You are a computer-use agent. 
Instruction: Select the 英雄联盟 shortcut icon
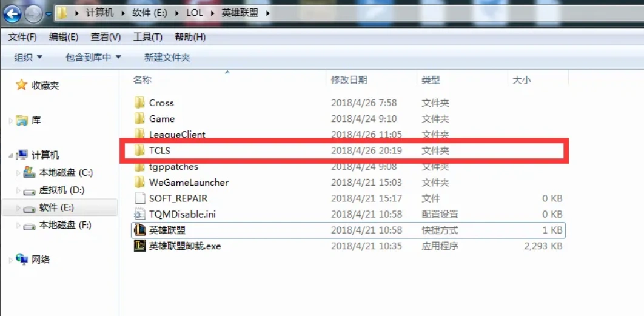[x=140, y=230]
